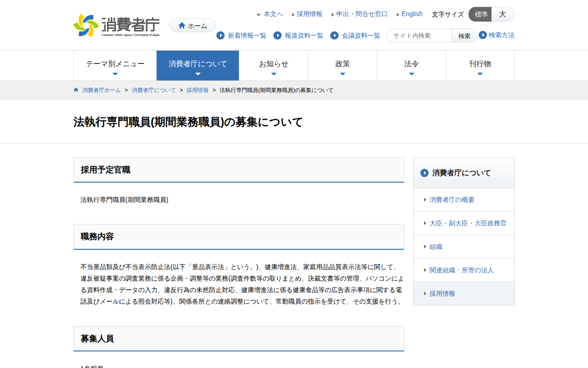The width and height of the screenshot is (588, 368).
Task: Open the 法令 dropdown menu
Action: [412, 65]
